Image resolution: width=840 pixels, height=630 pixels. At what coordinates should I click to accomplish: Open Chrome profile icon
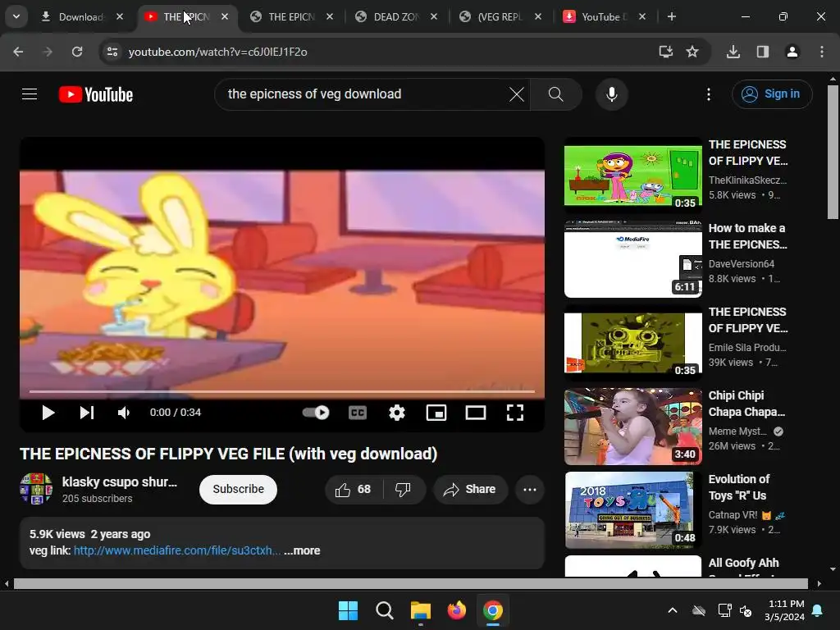point(792,52)
